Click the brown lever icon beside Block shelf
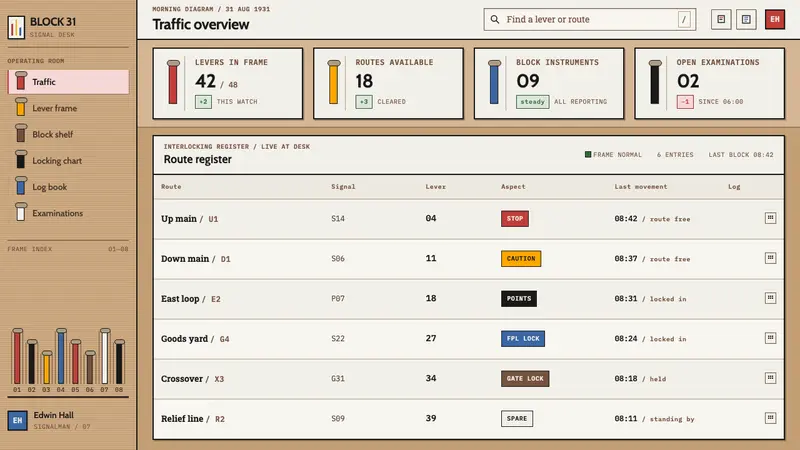800x450 pixels. click(21, 134)
